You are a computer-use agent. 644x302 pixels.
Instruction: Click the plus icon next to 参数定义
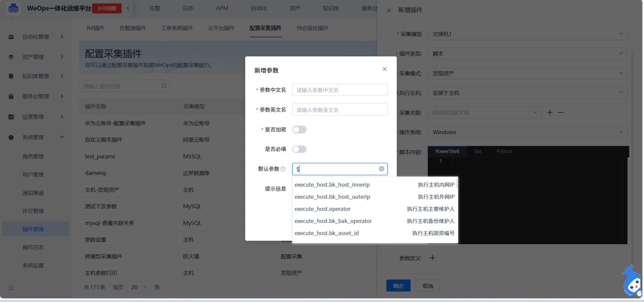(x=432, y=258)
